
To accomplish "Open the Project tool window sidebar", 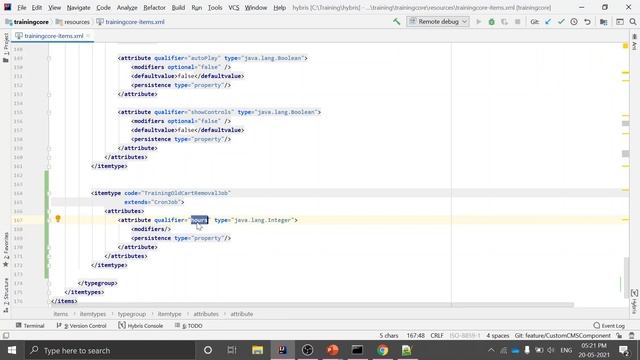I will [6, 48].
